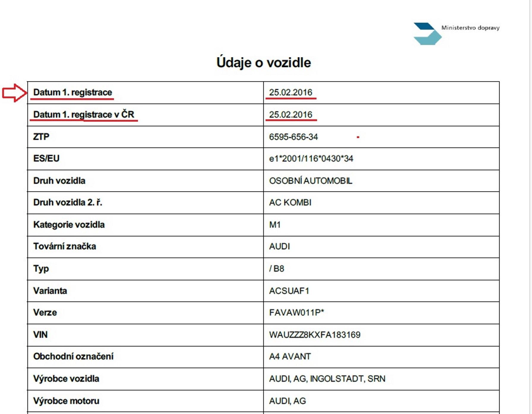
Task: Select the VIN number WAUZZZ8KXFA183169
Action: [x=315, y=335]
